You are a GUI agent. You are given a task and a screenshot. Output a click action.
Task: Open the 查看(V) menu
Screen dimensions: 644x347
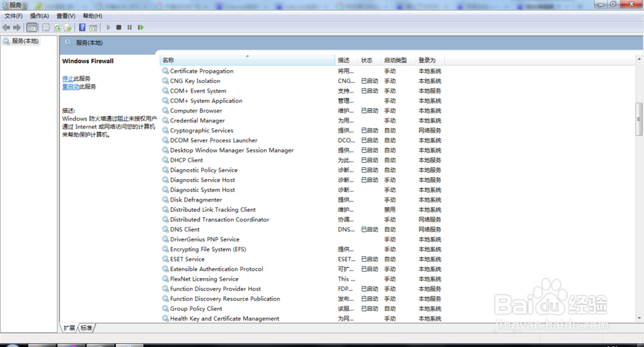(66, 16)
